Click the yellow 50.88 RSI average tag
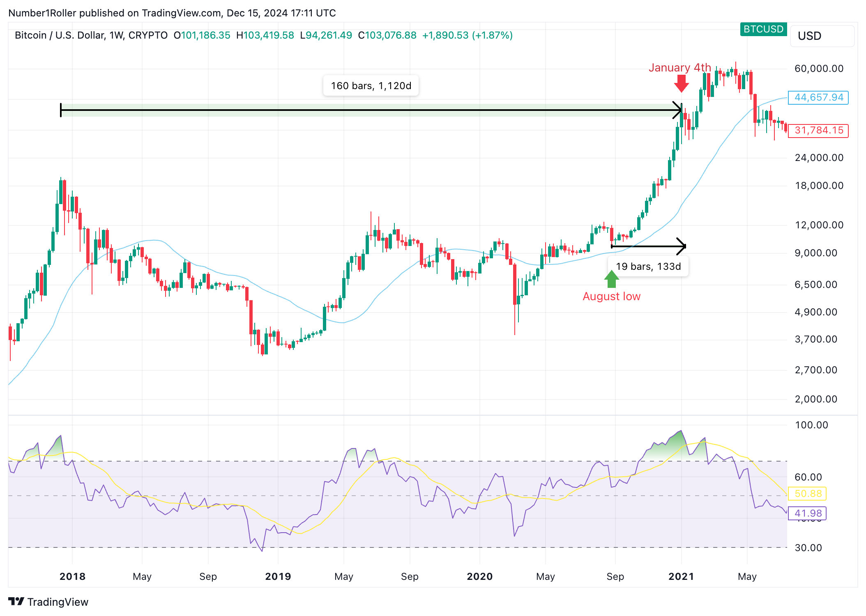The height and width of the screenshot is (616, 866). click(808, 494)
